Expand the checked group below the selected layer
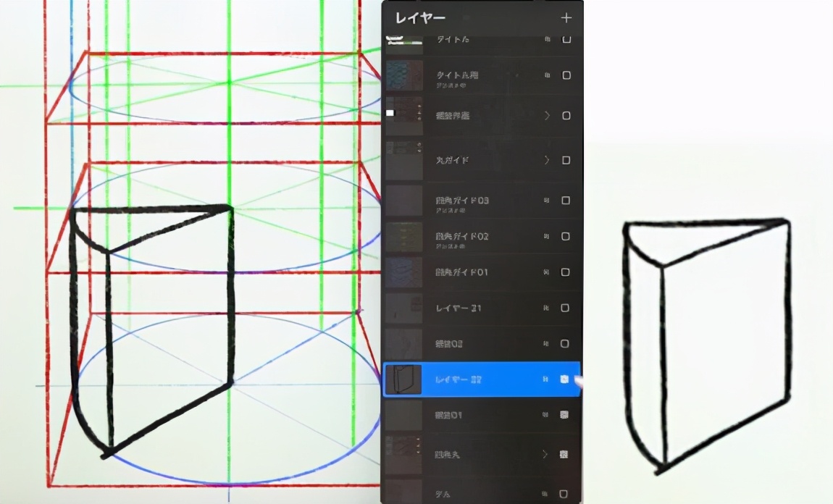 [547, 455]
